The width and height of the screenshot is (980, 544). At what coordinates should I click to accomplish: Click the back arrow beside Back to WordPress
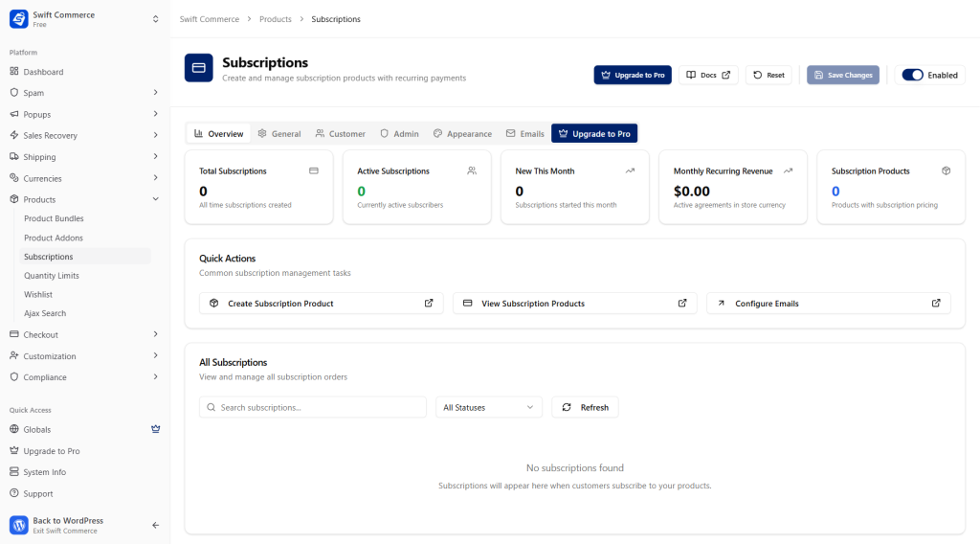[x=156, y=525]
